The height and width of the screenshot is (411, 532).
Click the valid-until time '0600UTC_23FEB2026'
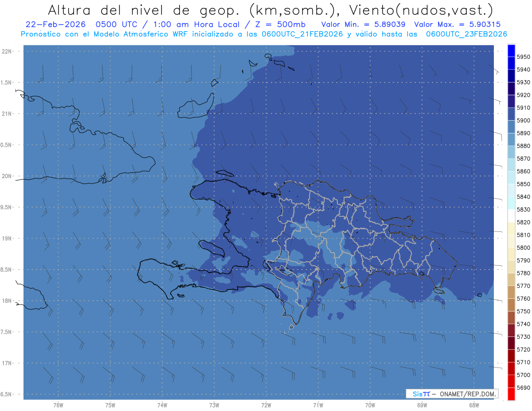(x=466, y=34)
